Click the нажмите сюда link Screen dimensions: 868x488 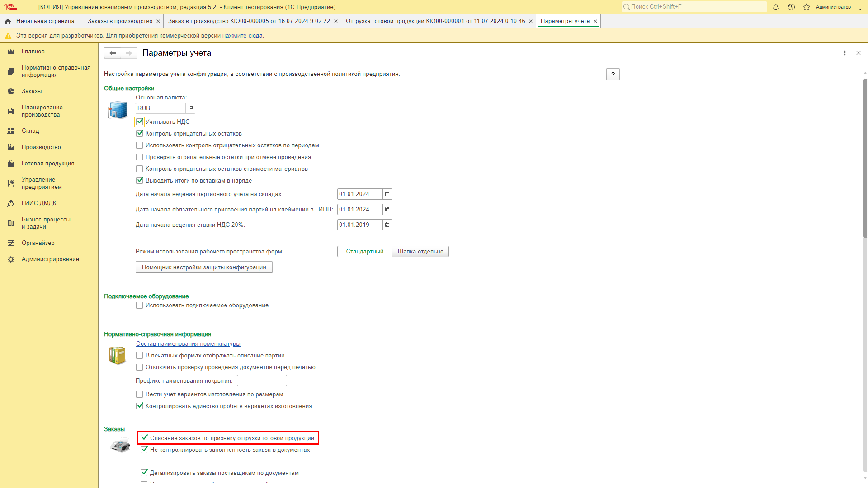[242, 36]
